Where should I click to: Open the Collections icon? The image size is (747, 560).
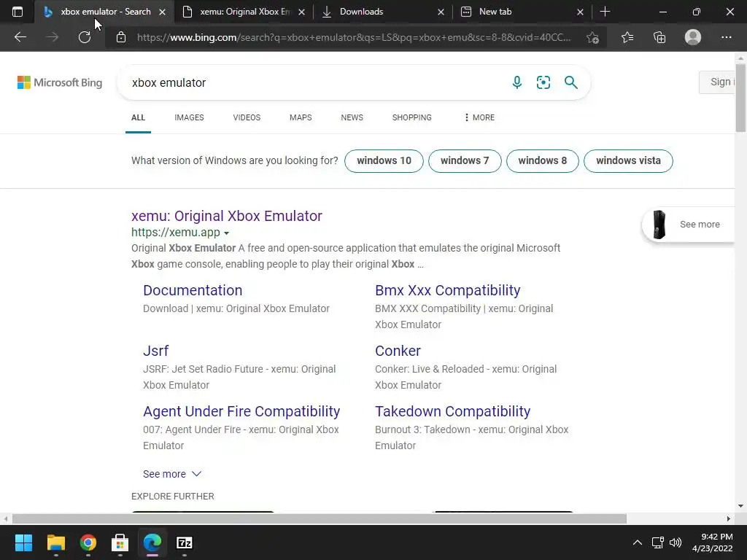point(659,37)
